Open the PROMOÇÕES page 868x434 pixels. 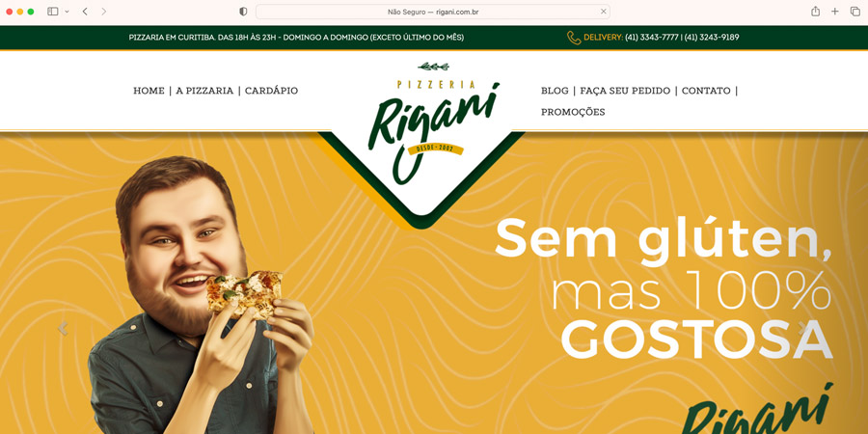click(573, 112)
